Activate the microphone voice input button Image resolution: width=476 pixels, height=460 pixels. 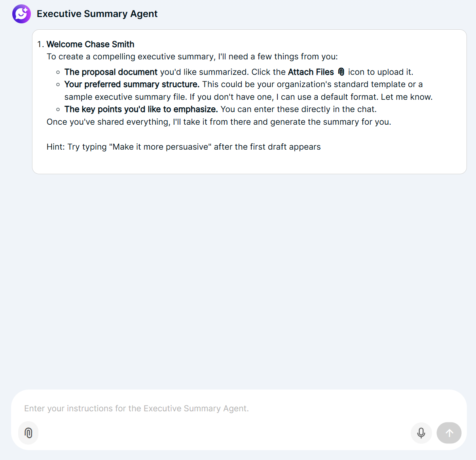421,433
